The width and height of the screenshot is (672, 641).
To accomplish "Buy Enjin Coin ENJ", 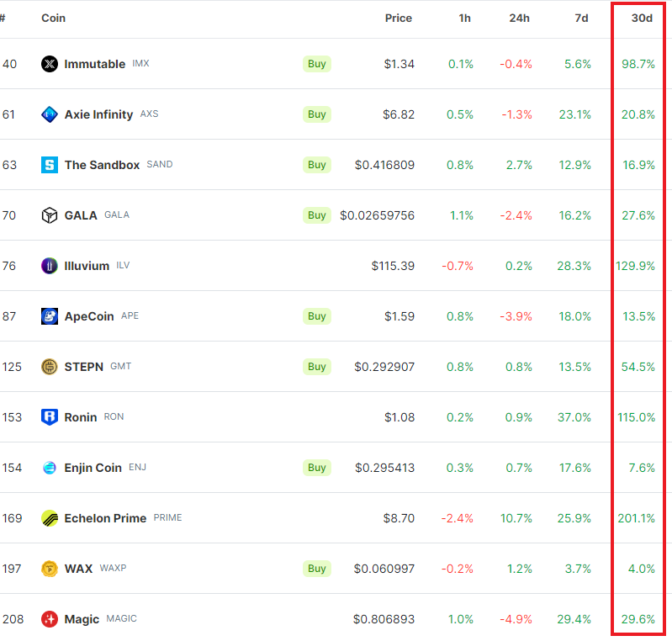I will click(x=317, y=468).
